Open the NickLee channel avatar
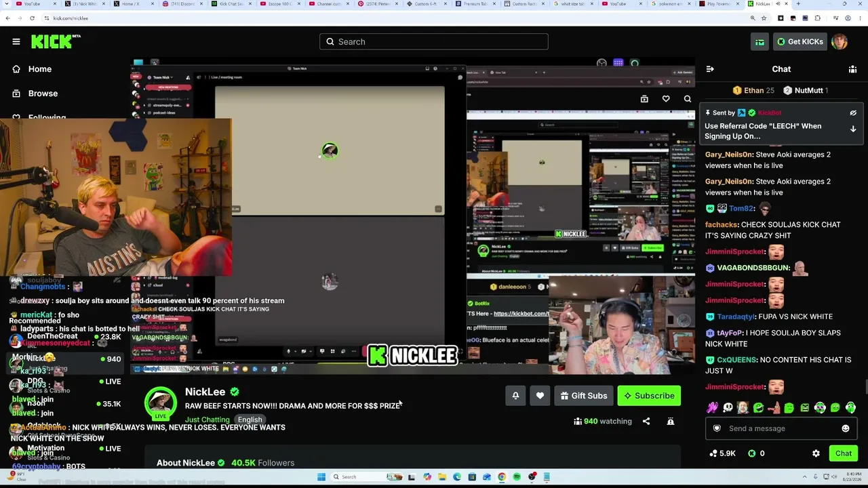Screen dimensions: 868x488 point(161,403)
